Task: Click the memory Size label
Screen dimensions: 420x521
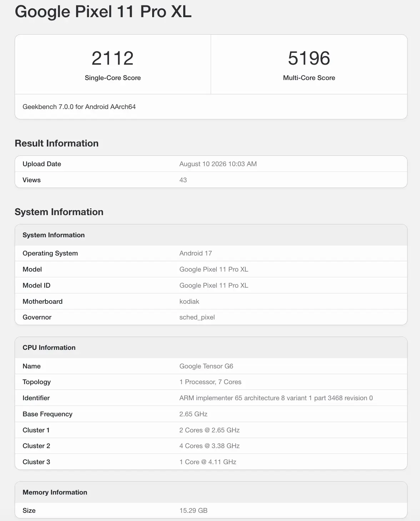Action: pos(29,511)
